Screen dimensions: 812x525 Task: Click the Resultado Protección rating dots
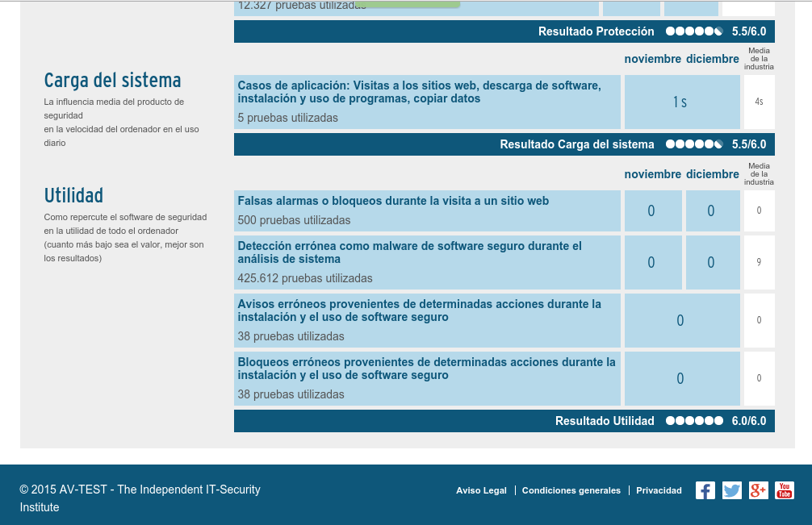pyautogui.click(x=694, y=31)
